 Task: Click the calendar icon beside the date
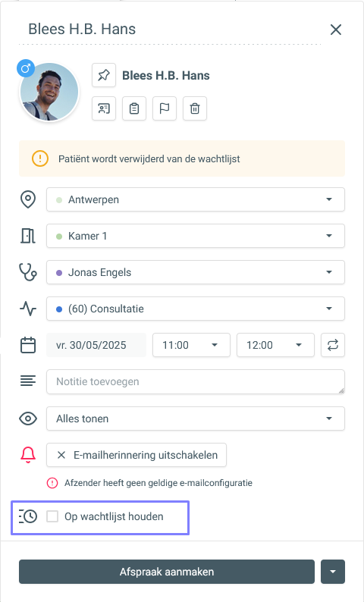28,345
